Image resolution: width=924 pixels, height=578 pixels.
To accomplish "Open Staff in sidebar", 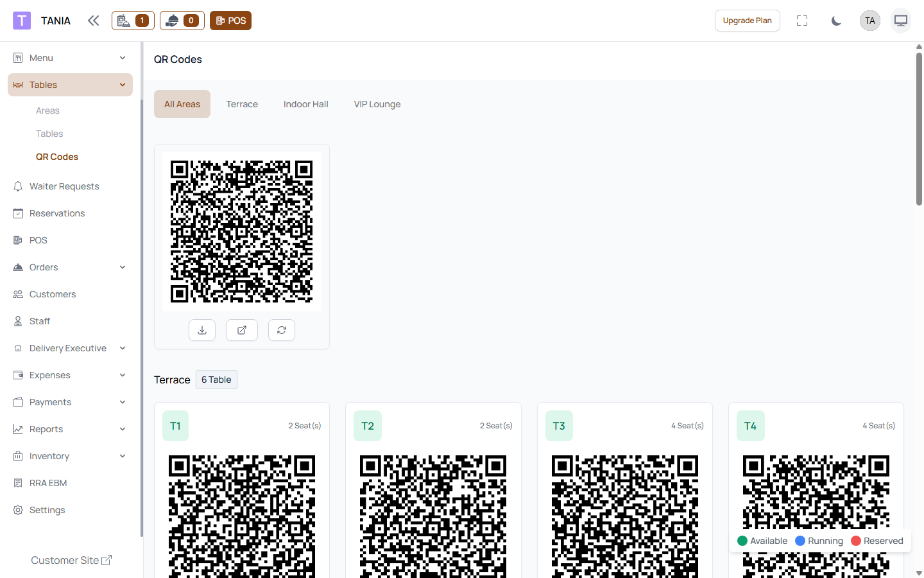I will click(70, 321).
